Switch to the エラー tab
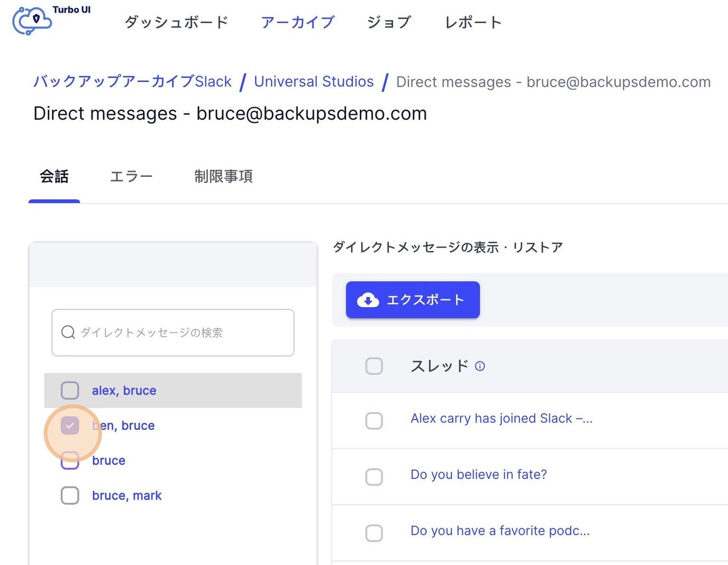Image resolution: width=728 pixels, height=565 pixels. click(x=131, y=176)
